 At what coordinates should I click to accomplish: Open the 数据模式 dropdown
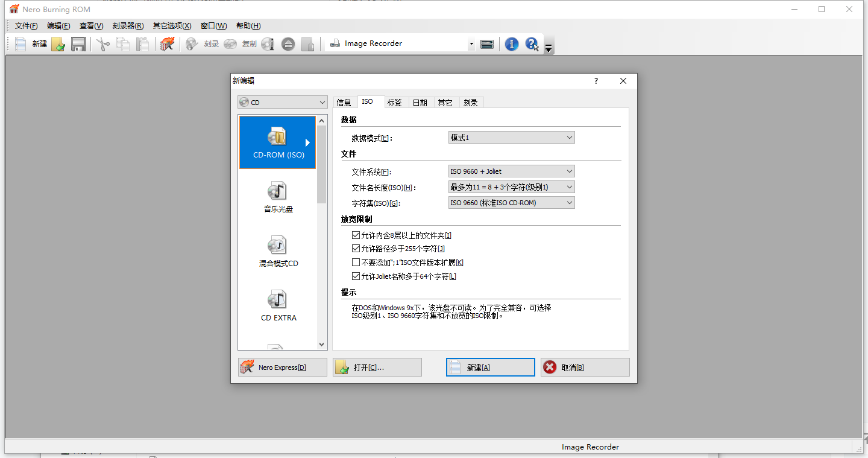tap(512, 138)
